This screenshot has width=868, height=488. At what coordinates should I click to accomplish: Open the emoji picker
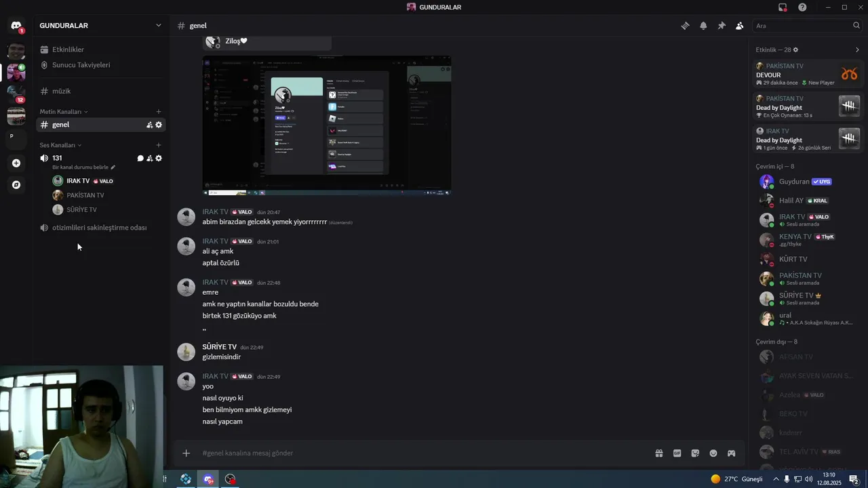click(x=713, y=453)
